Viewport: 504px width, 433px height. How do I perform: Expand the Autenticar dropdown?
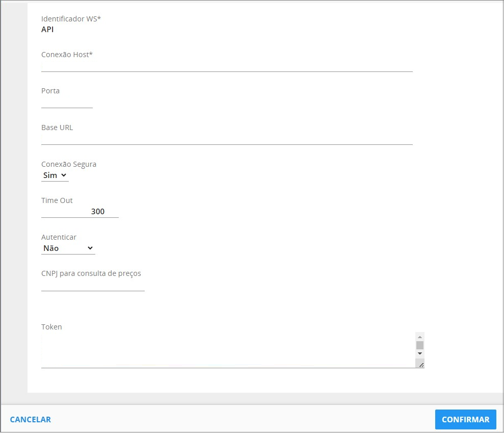[x=68, y=248]
